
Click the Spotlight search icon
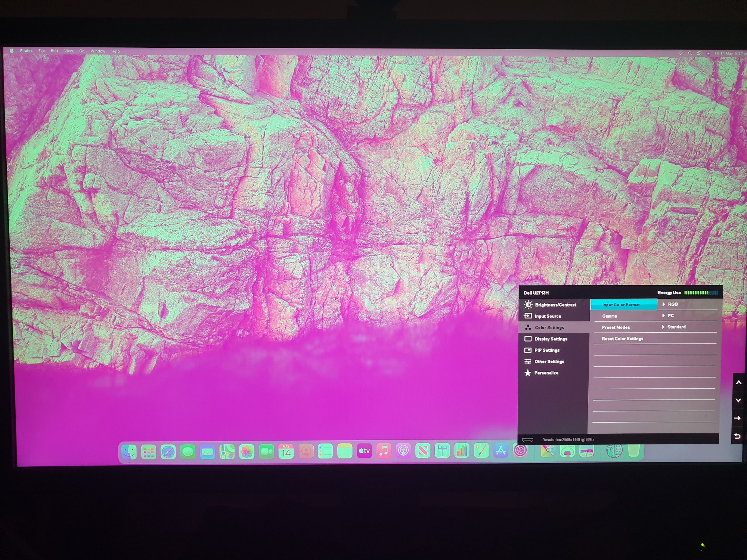pyautogui.click(x=690, y=53)
